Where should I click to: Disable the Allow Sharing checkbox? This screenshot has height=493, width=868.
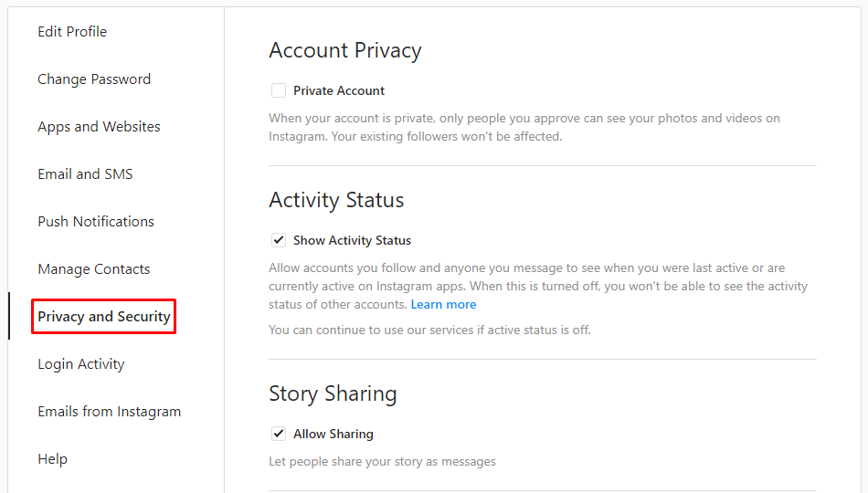click(x=279, y=434)
